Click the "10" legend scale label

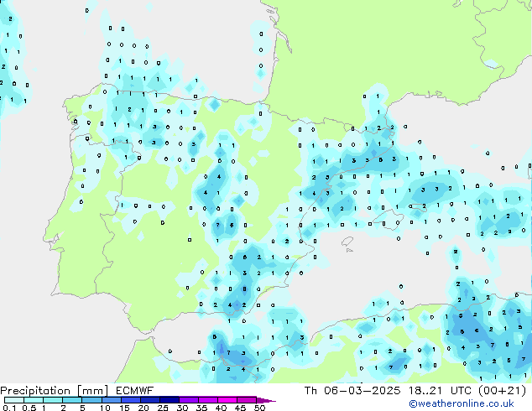pyautogui.click(x=105, y=408)
